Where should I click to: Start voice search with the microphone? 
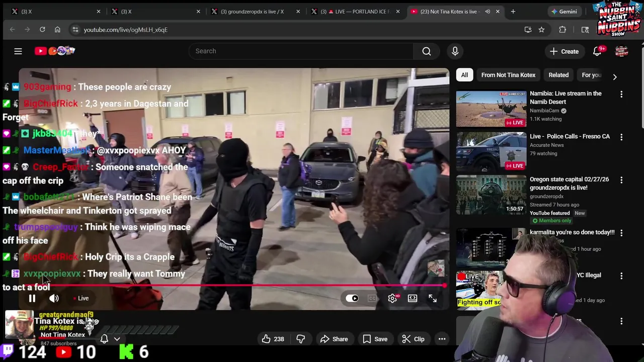tap(455, 51)
